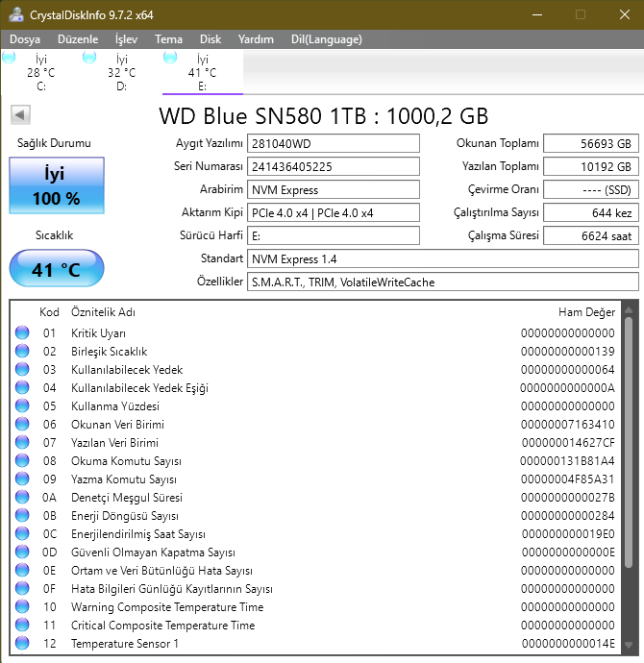Click the Okunan Toplamı value 56693 GB
644x663 pixels.
point(591,143)
